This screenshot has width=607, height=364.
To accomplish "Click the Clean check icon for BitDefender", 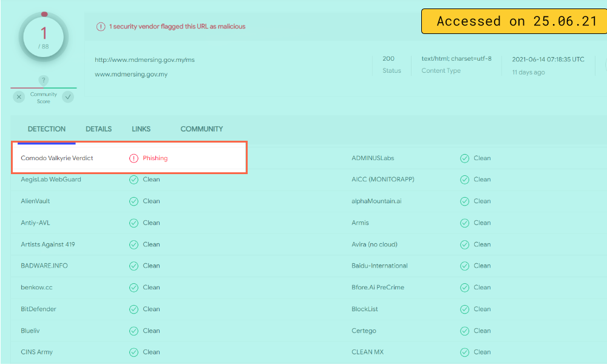I will 134,309.
